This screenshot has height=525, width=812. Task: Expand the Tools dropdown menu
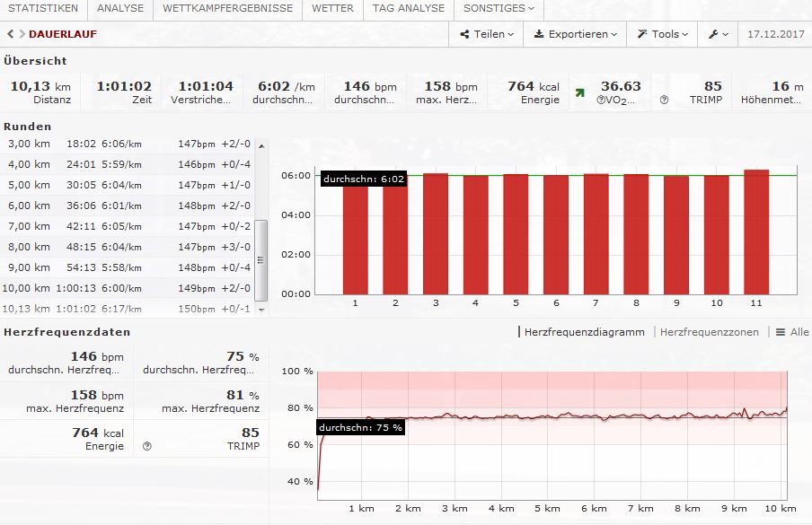click(x=663, y=34)
